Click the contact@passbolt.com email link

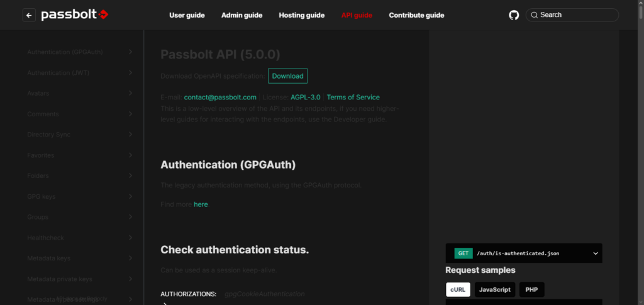220,97
